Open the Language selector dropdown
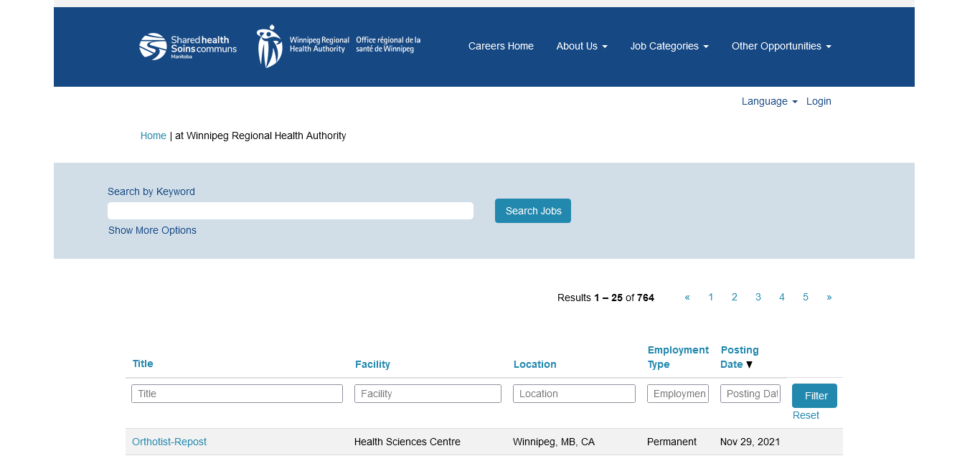This screenshot has height=461, width=980. (769, 101)
